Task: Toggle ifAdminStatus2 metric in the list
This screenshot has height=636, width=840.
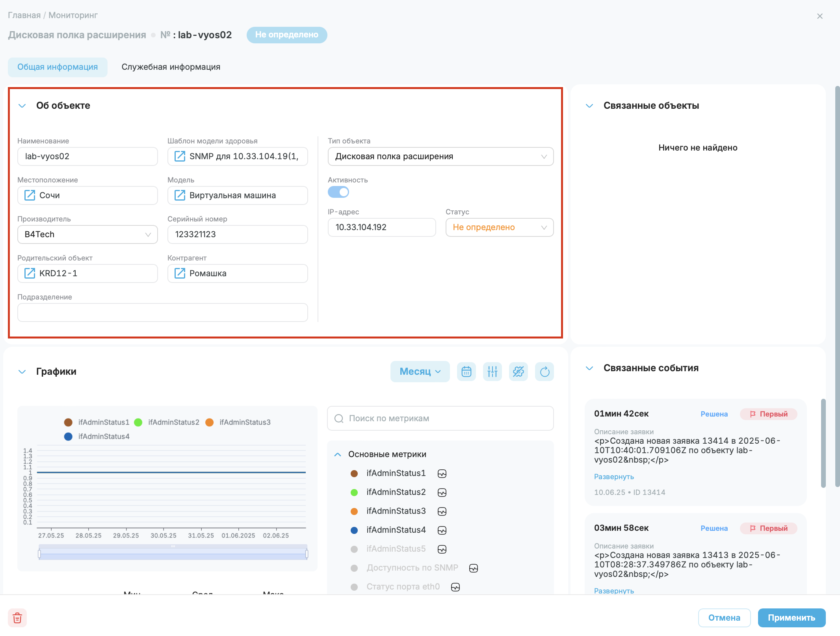Action: click(x=388, y=492)
